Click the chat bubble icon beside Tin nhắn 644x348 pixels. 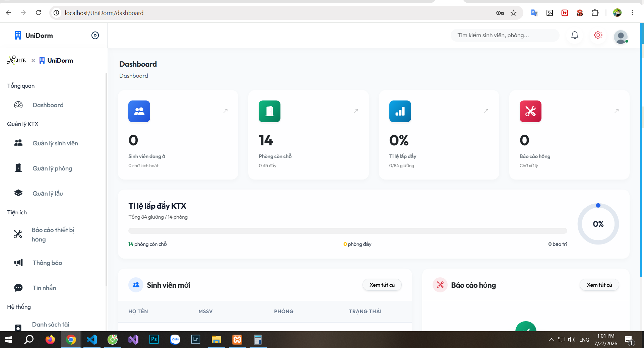click(18, 288)
